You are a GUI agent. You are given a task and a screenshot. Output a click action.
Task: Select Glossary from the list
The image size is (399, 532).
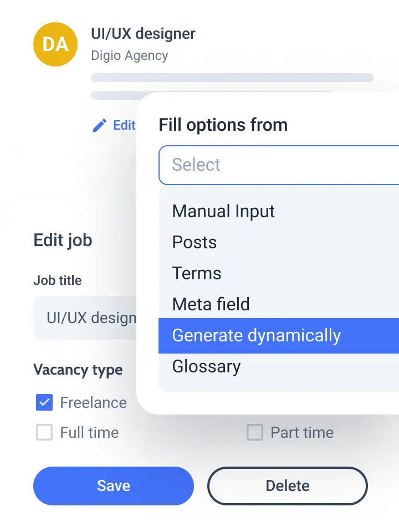click(206, 366)
